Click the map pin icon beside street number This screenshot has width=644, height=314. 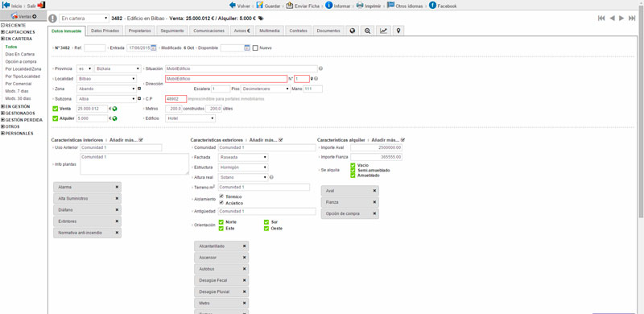[312, 79]
